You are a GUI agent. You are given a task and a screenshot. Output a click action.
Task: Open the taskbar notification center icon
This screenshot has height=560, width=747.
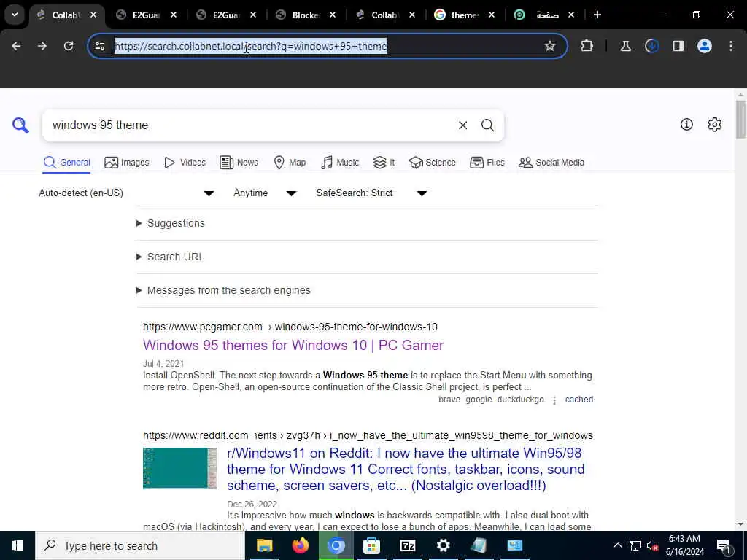tap(724, 545)
